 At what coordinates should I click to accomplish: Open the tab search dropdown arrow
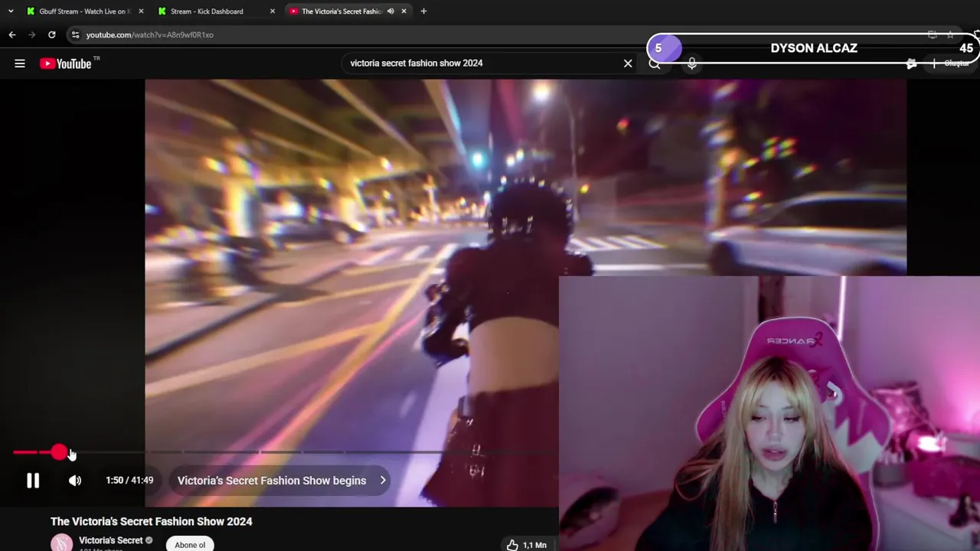click(x=10, y=11)
